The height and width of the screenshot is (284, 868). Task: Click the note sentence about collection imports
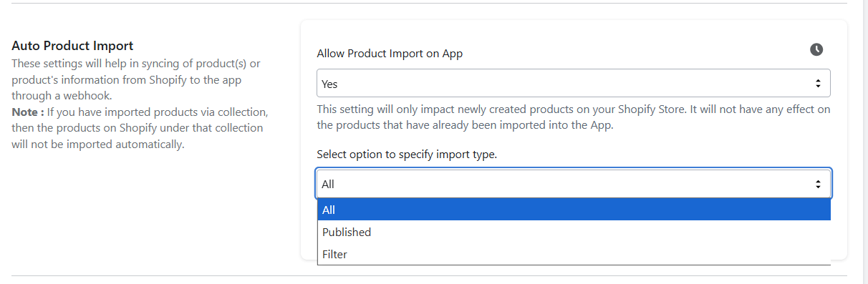pos(140,129)
